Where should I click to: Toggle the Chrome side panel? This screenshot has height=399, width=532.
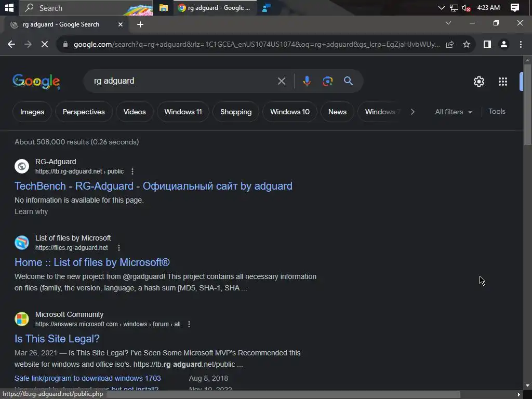[x=487, y=44]
